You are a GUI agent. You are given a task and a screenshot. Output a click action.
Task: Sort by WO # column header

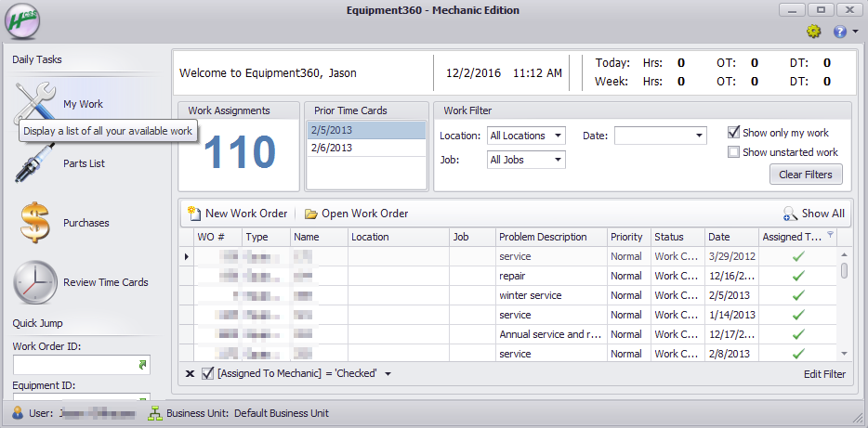coord(218,237)
